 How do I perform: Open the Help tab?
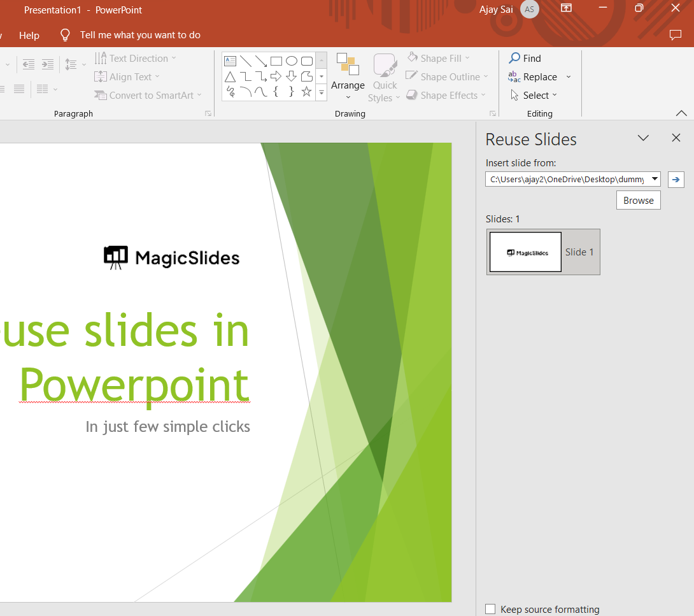pos(29,35)
